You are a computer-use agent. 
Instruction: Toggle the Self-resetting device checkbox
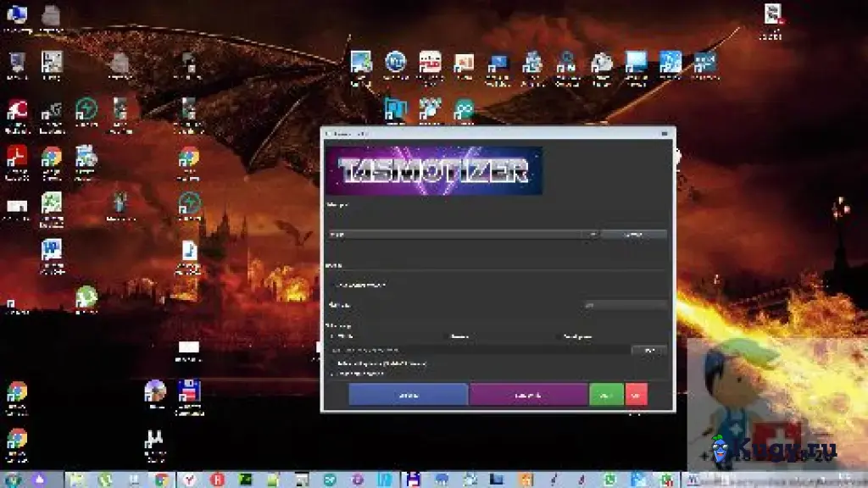point(333,363)
